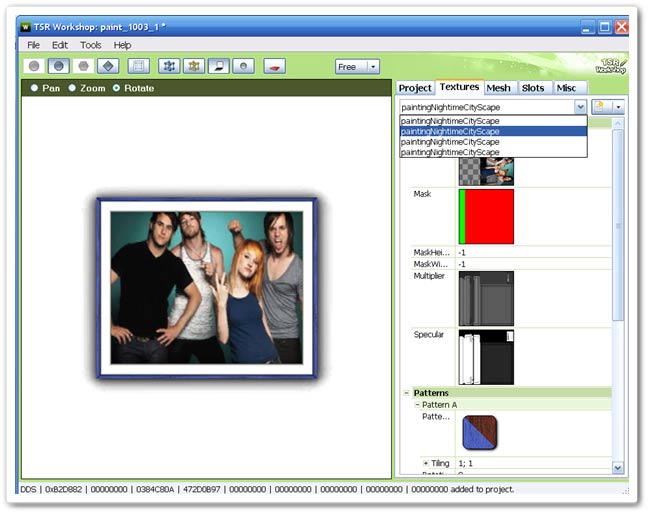
Task: Click the first gray sphere toolbar icon
Action: tap(34, 66)
